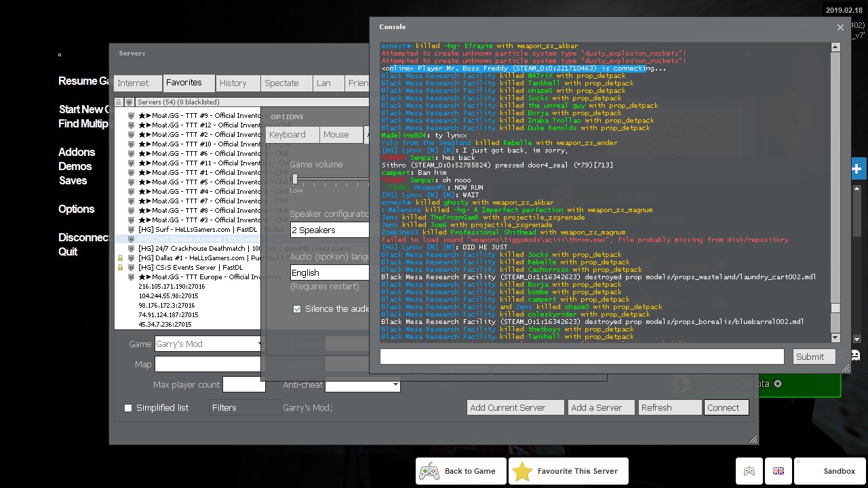Click the Sandbox gamemode button
This screenshot has height=488, width=868.
[x=829, y=471]
